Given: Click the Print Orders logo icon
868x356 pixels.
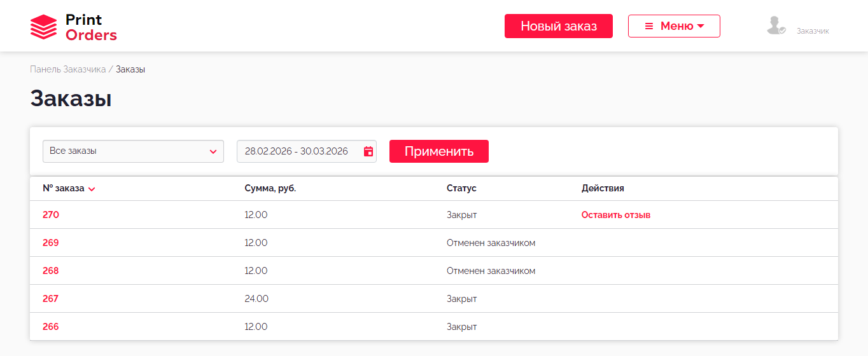Looking at the screenshot, I should click(x=43, y=27).
